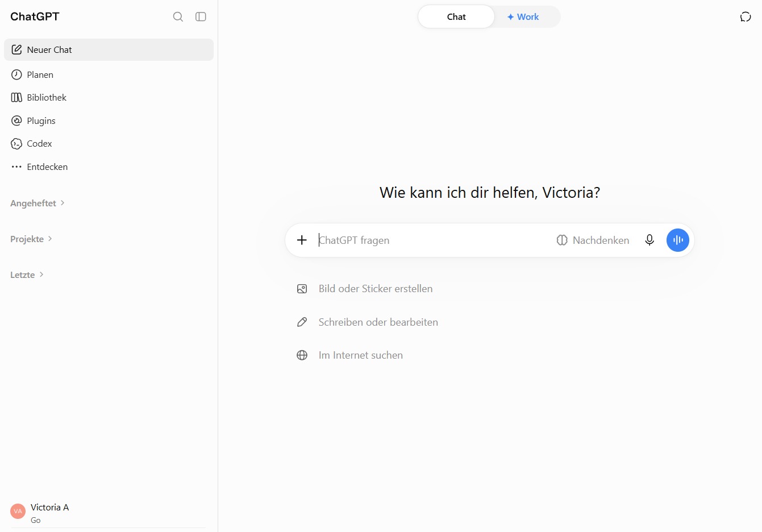Open Plugins from the sidebar
Image resolution: width=762 pixels, height=532 pixels.
(x=109, y=120)
